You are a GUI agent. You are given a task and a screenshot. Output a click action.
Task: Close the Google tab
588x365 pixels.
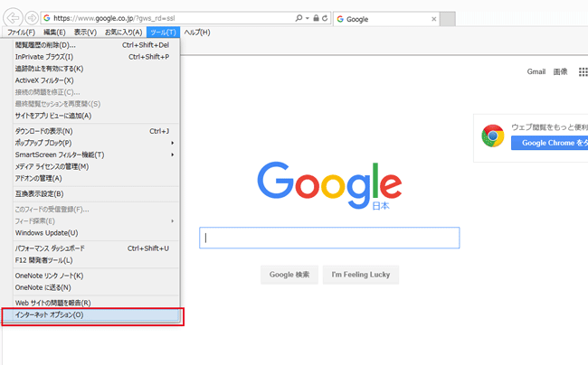(434, 19)
